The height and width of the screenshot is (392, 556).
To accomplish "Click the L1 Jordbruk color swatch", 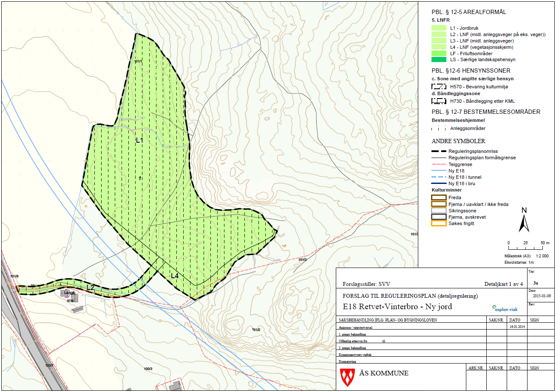I will coord(438,28).
